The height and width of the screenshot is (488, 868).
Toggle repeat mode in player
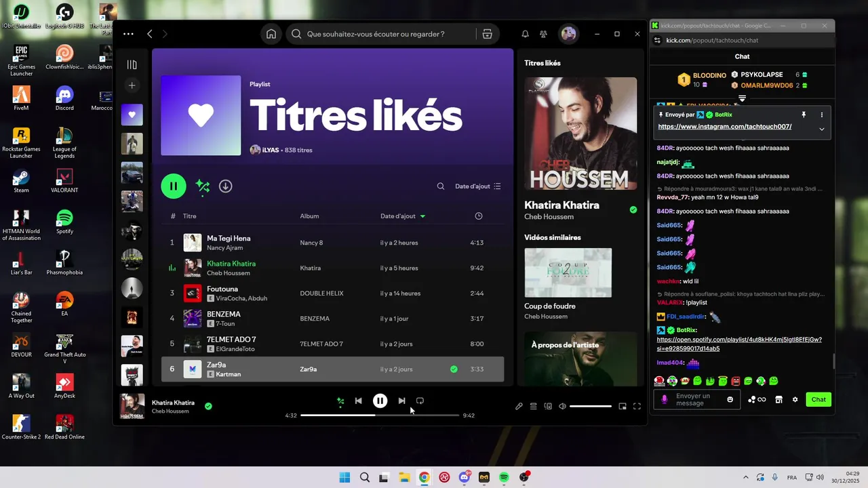(420, 401)
